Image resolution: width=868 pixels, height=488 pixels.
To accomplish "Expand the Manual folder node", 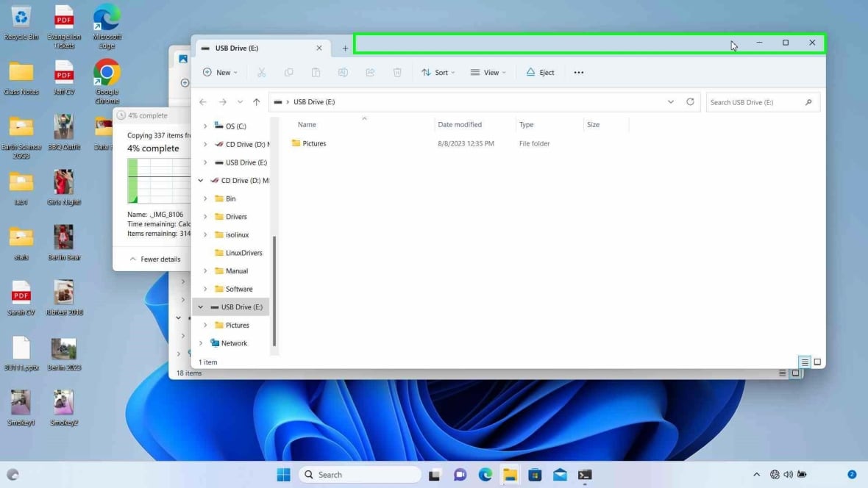I will [204, 271].
